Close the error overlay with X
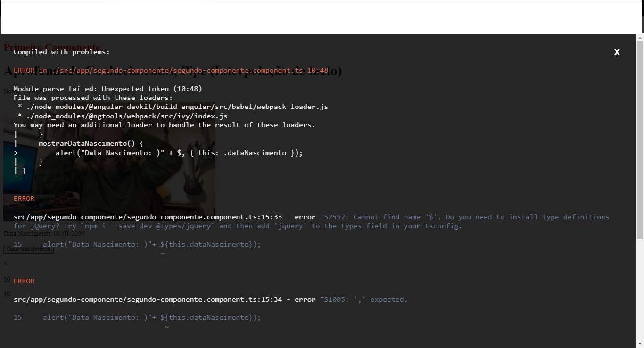This screenshot has width=644, height=348. pos(617,52)
